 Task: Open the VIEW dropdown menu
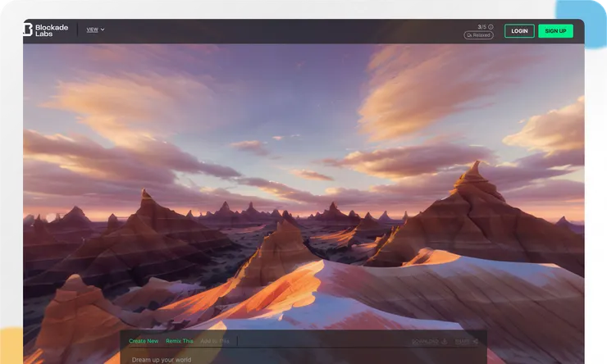[x=95, y=30]
